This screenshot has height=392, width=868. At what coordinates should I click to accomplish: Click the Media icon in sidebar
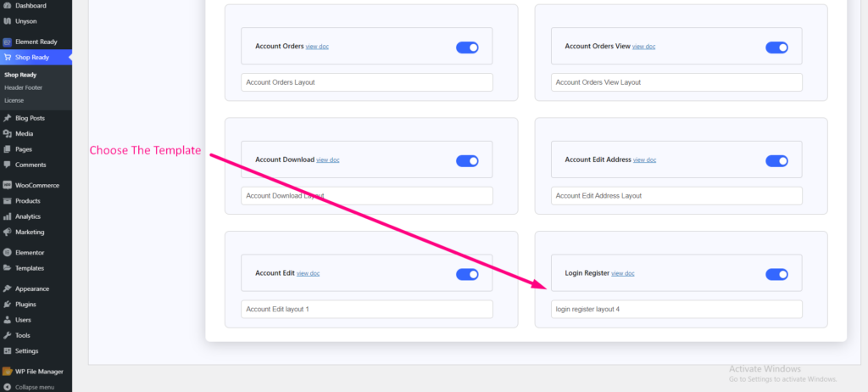(8, 134)
